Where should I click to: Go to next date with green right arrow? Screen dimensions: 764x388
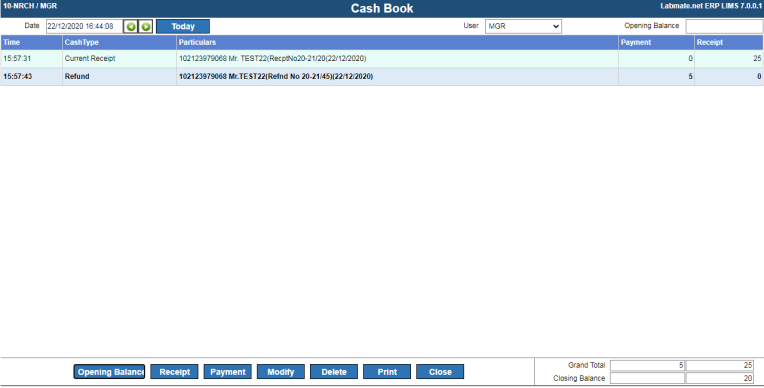[x=146, y=26]
